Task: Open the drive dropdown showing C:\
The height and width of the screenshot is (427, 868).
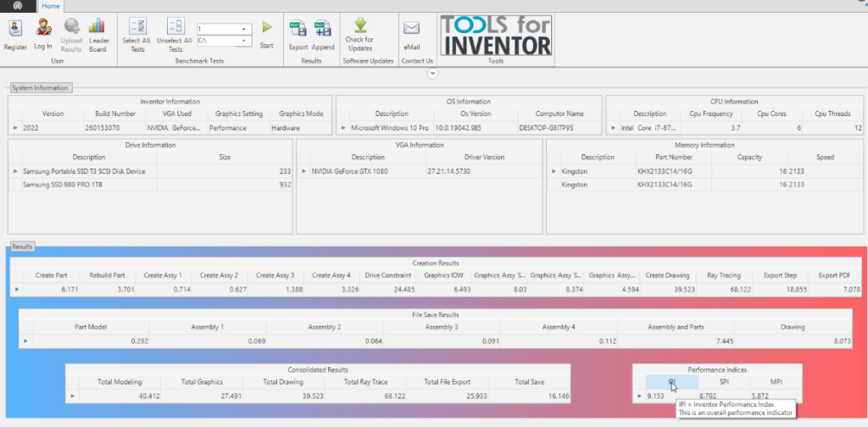Action: tap(246, 40)
